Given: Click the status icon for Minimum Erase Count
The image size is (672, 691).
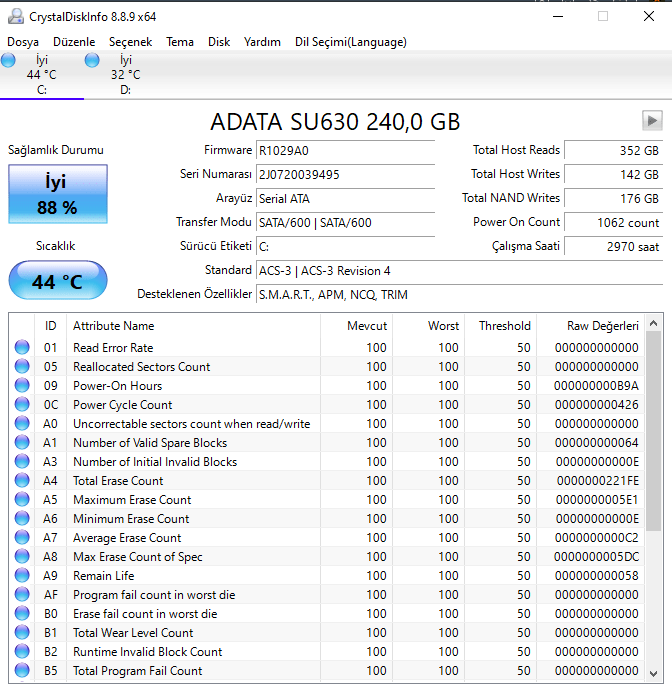Looking at the screenshot, I should click(x=22, y=518).
